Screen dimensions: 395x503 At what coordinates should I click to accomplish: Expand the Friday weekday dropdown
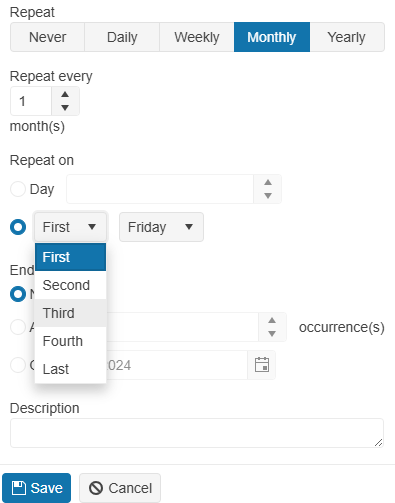161,227
